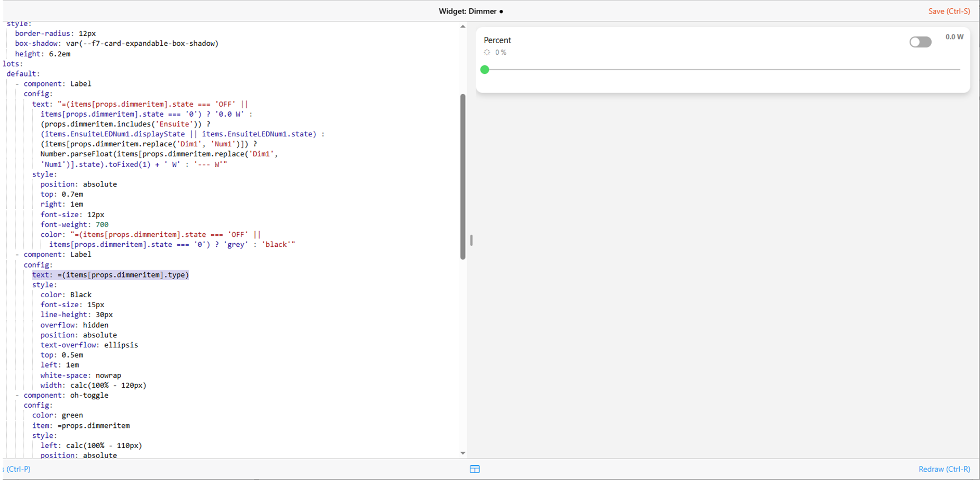
Task: Save the widget with Save (Ctrl-S)
Action: (x=949, y=11)
